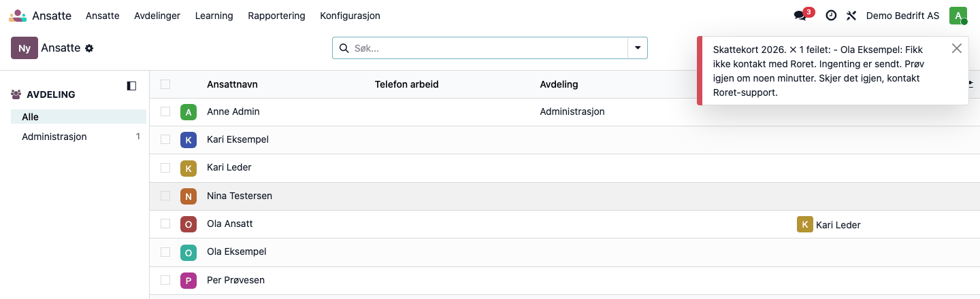Open the activities clock icon
The image size is (980, 299).
[x=831, y=16]
